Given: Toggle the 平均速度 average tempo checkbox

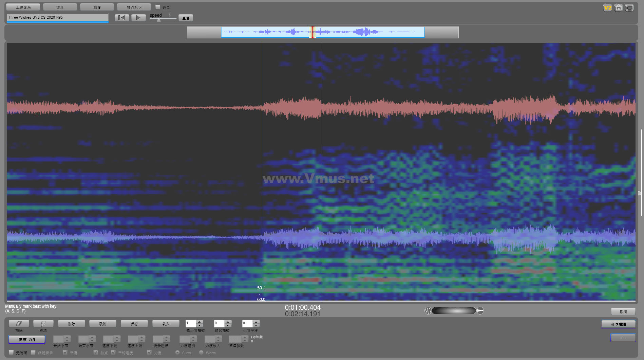Looking at the screenshot, I should click(x=113, y=352).
